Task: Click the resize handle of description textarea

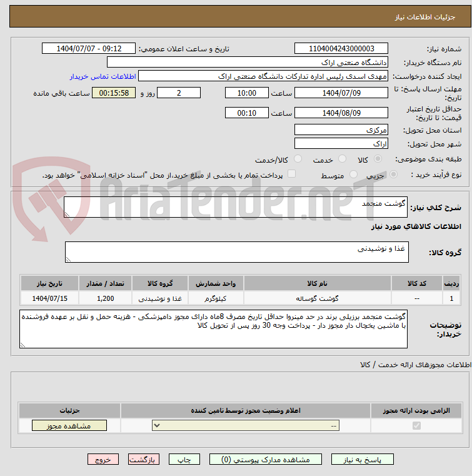Action: coord(67,215)
